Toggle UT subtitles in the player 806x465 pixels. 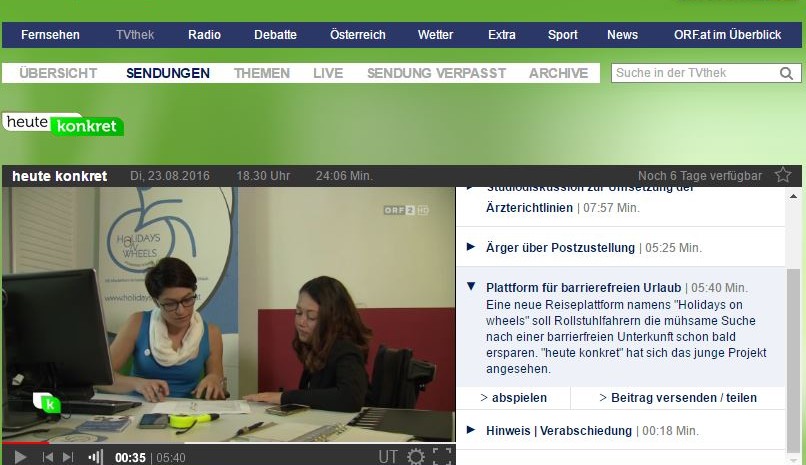(x=388, y=456)
